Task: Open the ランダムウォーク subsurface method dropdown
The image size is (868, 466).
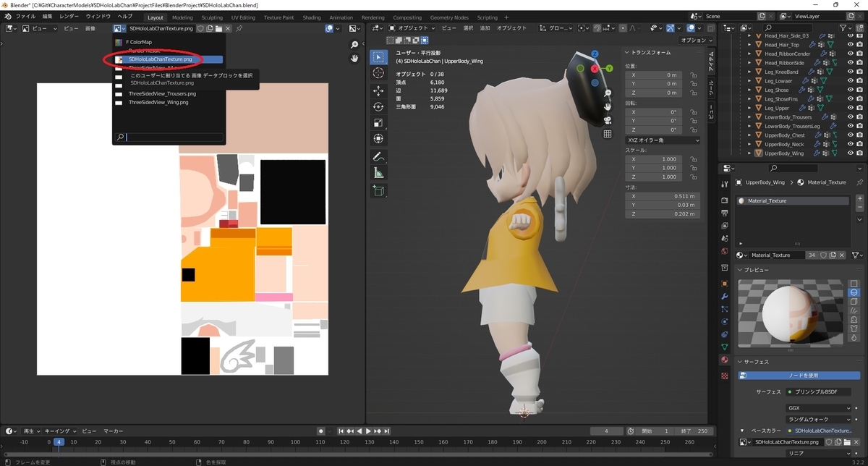Action: point(818,419)
